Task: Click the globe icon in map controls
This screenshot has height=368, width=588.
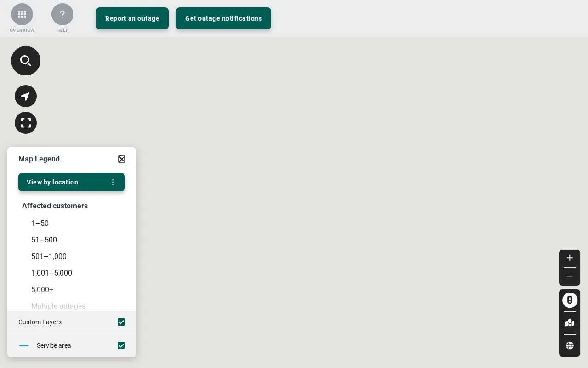Action: (x=570, y=345)
